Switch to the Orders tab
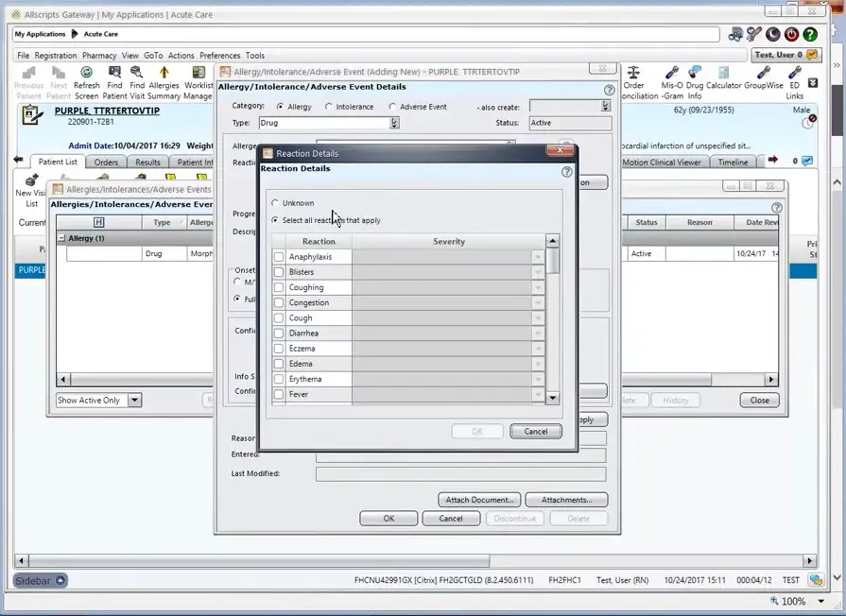 pos(106,162)
